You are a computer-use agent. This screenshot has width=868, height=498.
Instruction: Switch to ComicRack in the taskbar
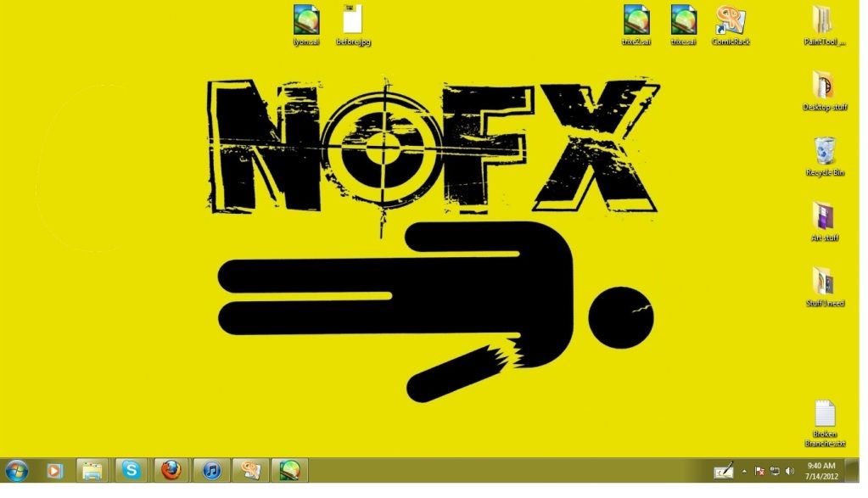coord(250,471)
